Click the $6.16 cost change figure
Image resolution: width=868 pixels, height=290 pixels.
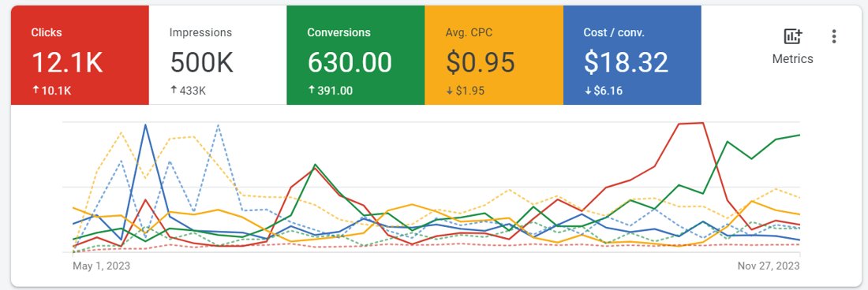[x=608, y=91]
